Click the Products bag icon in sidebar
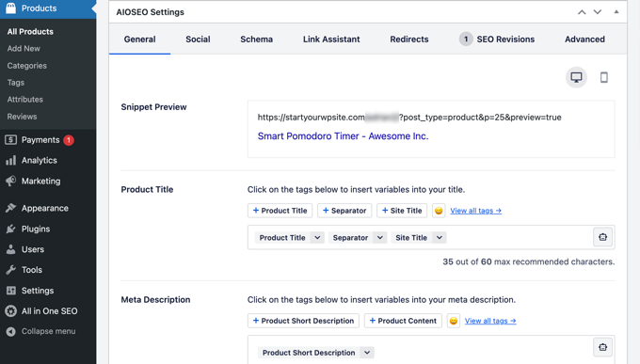This screenshot has width=640, height=364. (x=11, y=8)
